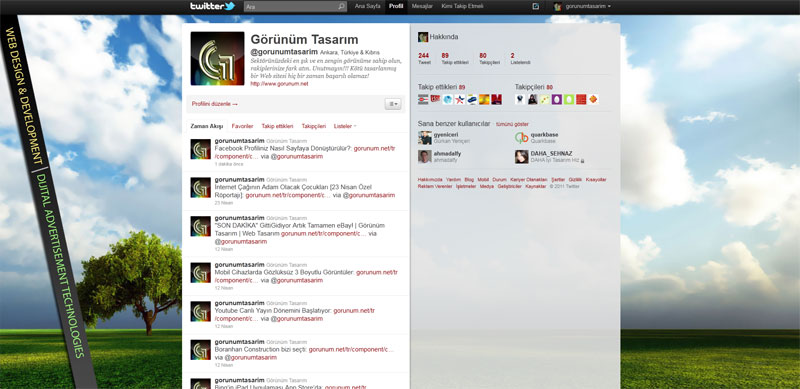This screenshot has height=389, width=800.
Task: Open profile actions list dropdown button
Action: point(393,104)
